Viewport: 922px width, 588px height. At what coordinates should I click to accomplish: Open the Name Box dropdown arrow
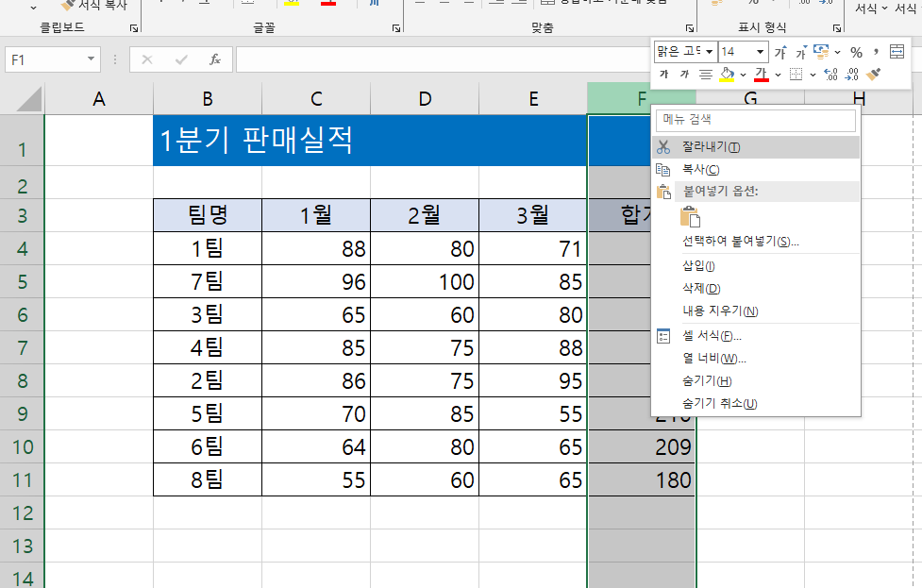click(91, 59)
